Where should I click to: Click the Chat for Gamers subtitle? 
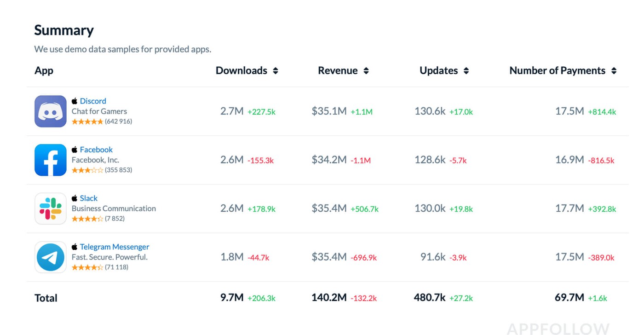[x=99, y=111]
